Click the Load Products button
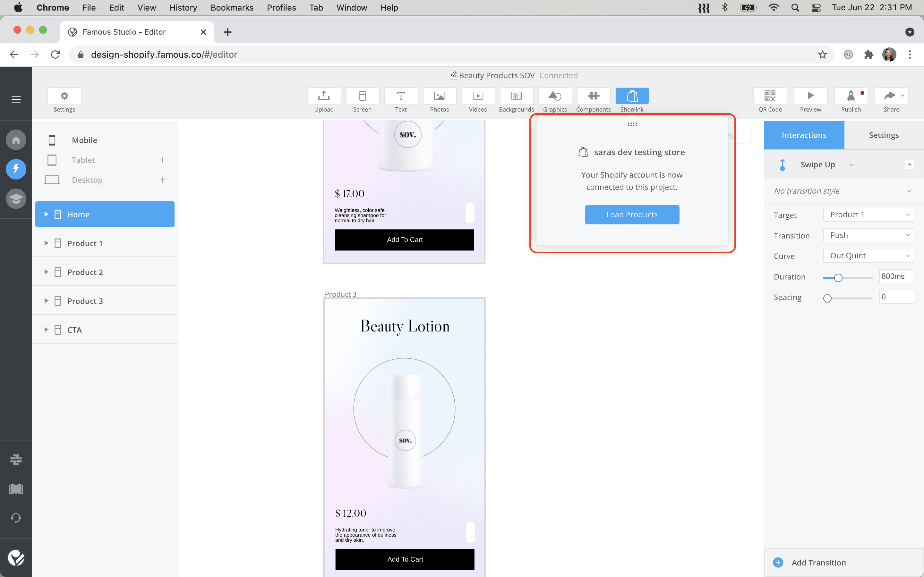The width and height of the screenshot is (924, 577). coord(632,215)
